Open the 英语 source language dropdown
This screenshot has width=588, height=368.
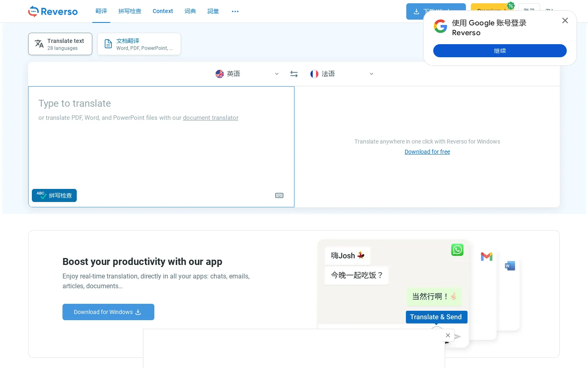tap(247, 74)
